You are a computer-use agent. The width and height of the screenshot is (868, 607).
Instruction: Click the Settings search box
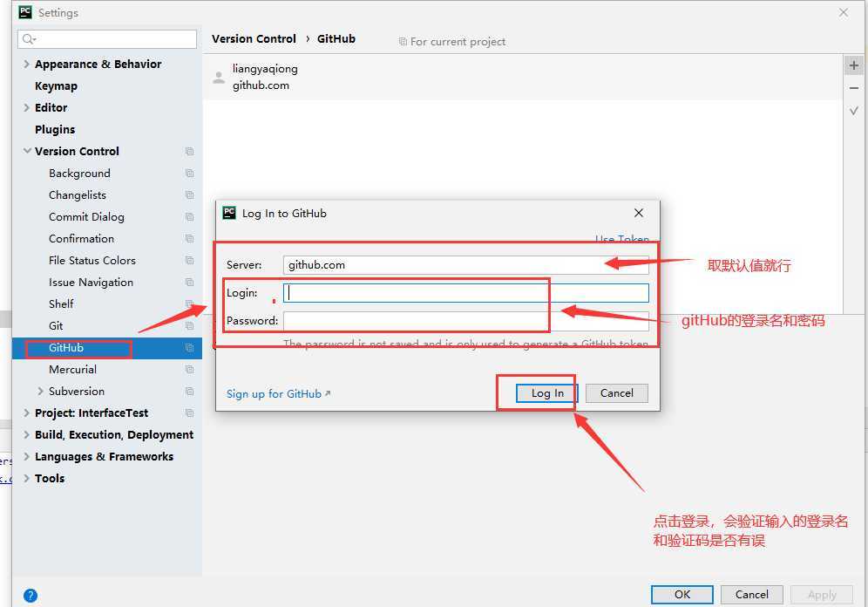coord(107,39)
